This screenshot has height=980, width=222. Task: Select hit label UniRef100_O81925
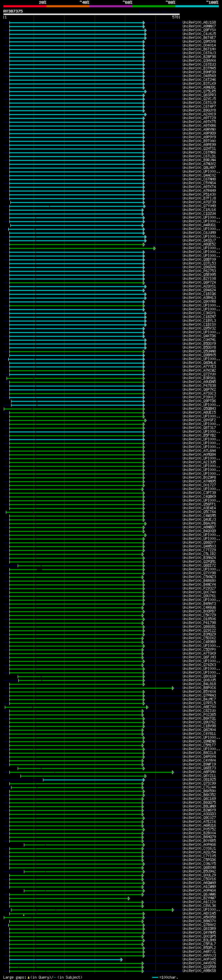199,779
